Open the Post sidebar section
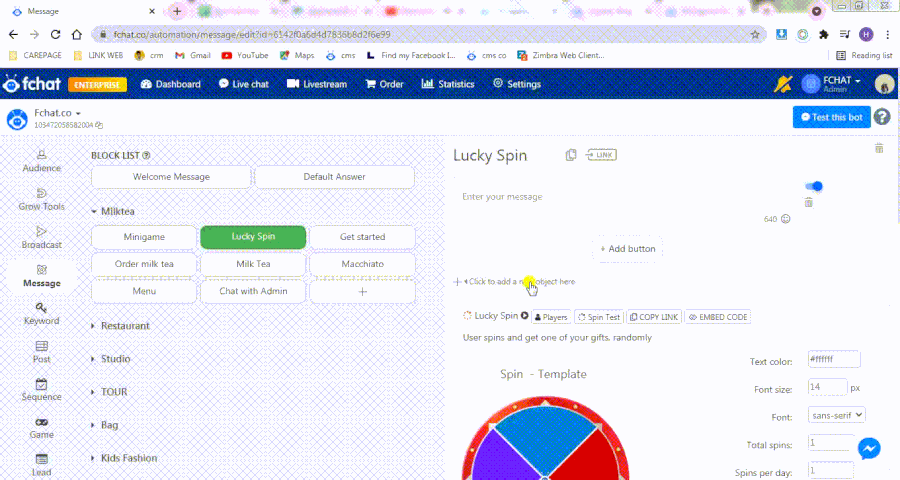 coord(41,352)
